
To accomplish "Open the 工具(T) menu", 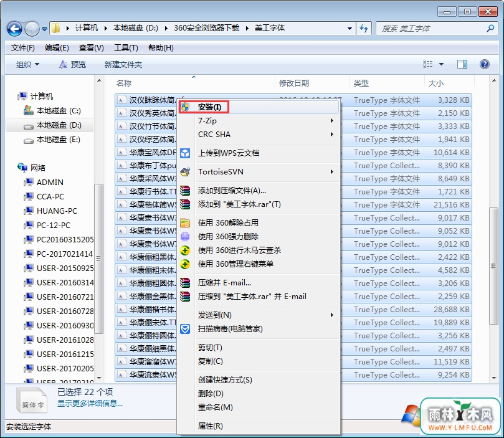I will 126,48.
